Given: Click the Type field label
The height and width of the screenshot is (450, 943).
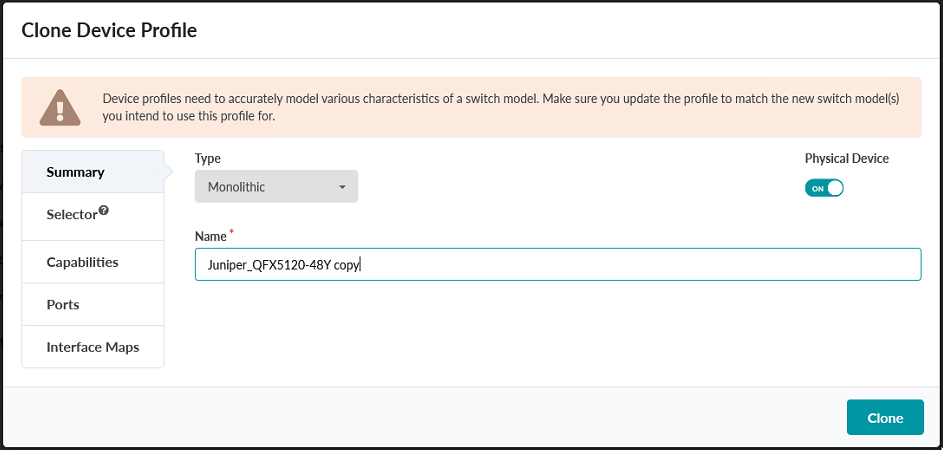Looking at the screenshot, I should tap(207, 158).
